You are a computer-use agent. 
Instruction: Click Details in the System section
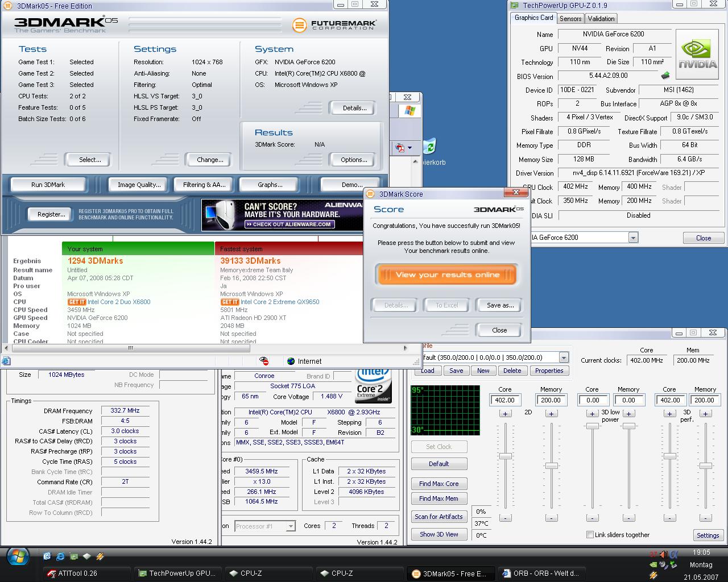(351, 108)
